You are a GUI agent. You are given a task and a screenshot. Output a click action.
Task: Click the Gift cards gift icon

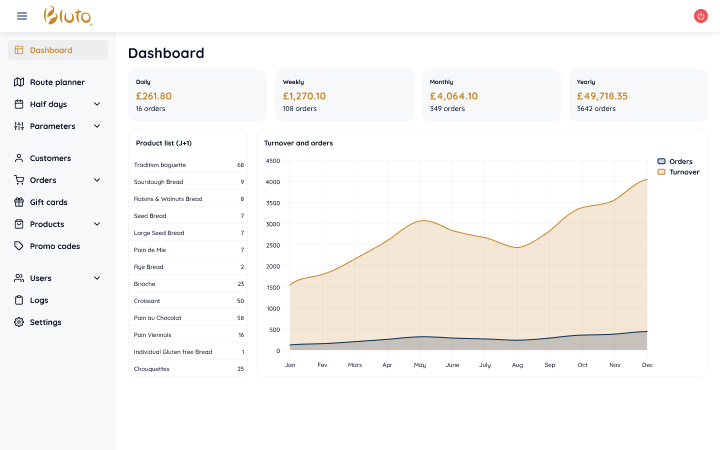coord(19,202)
